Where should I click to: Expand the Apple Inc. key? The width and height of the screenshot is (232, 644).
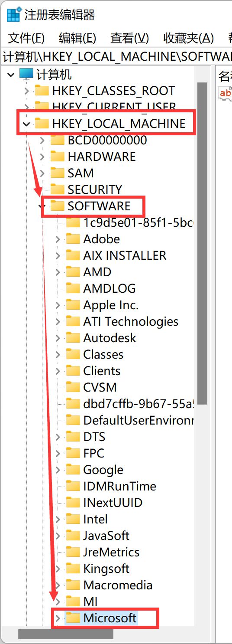tap(58, 305)
